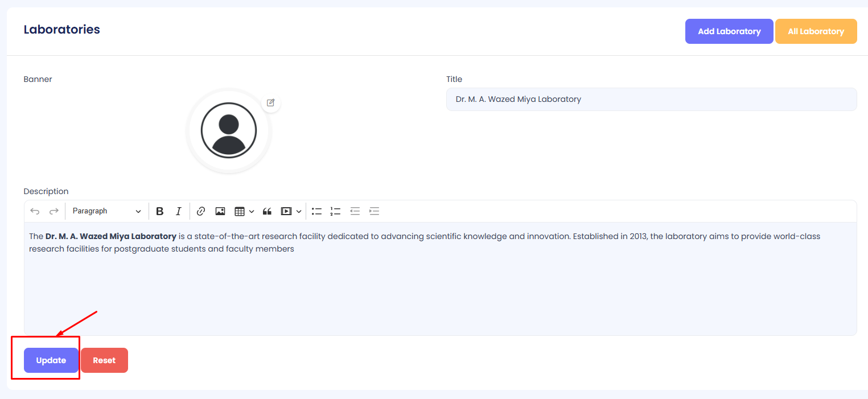Apply bulleted list formatting

[x=316, y=211]
